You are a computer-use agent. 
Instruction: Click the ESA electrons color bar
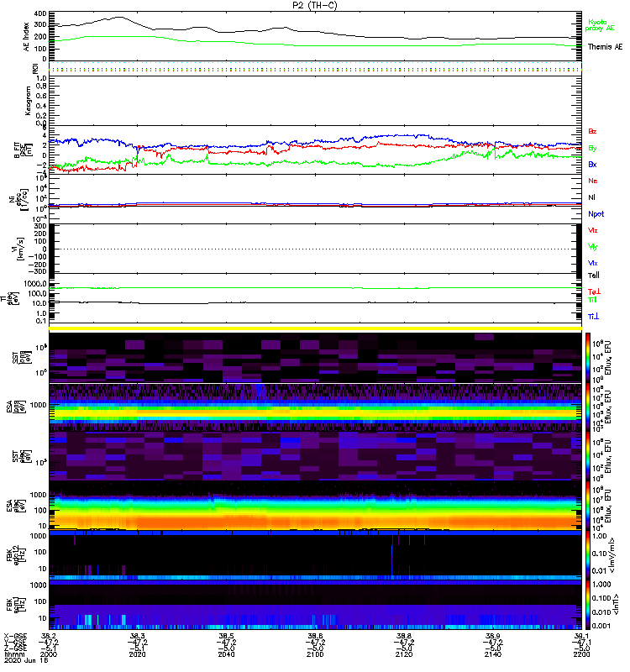pos(588,506)
